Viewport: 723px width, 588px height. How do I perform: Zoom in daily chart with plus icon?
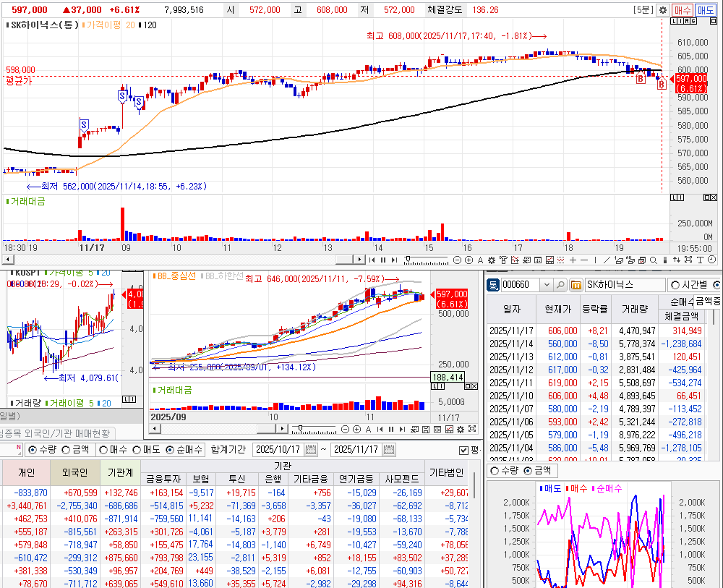pos(357,430)
